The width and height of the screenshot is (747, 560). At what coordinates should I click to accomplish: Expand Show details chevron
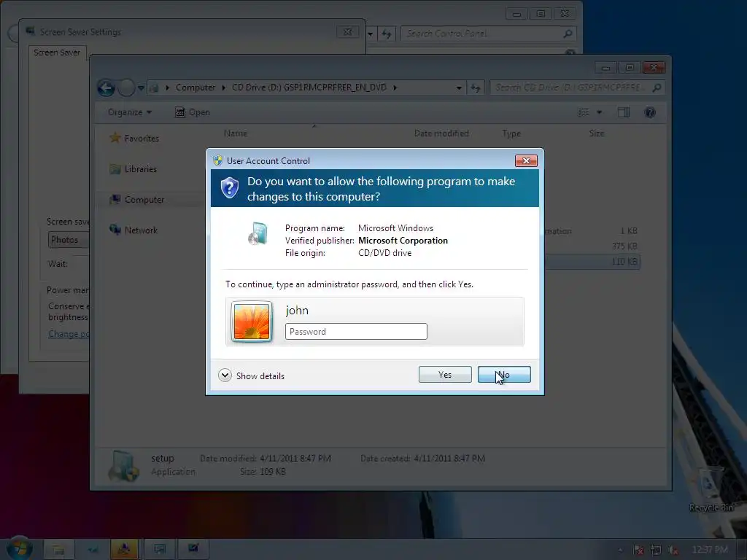pos(225,376)
